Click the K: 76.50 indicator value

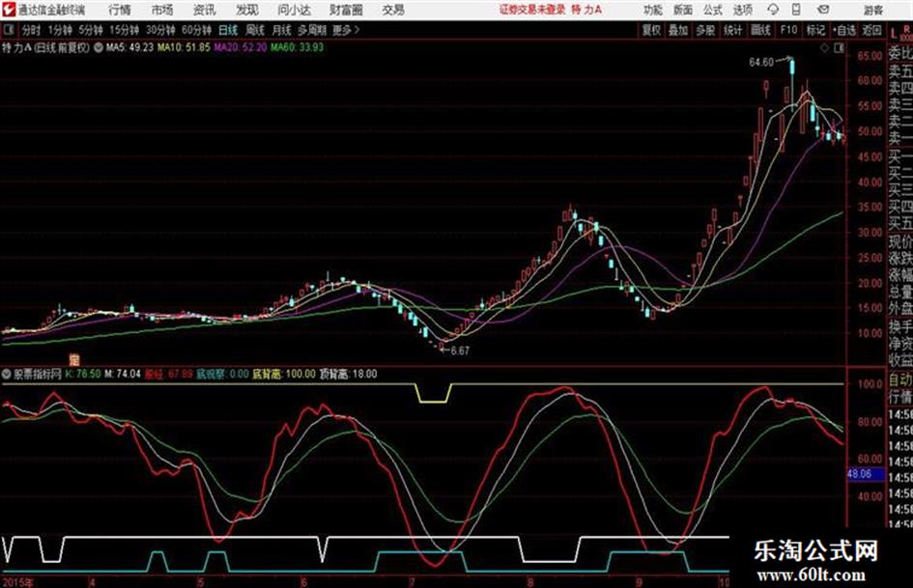point(83,375)
